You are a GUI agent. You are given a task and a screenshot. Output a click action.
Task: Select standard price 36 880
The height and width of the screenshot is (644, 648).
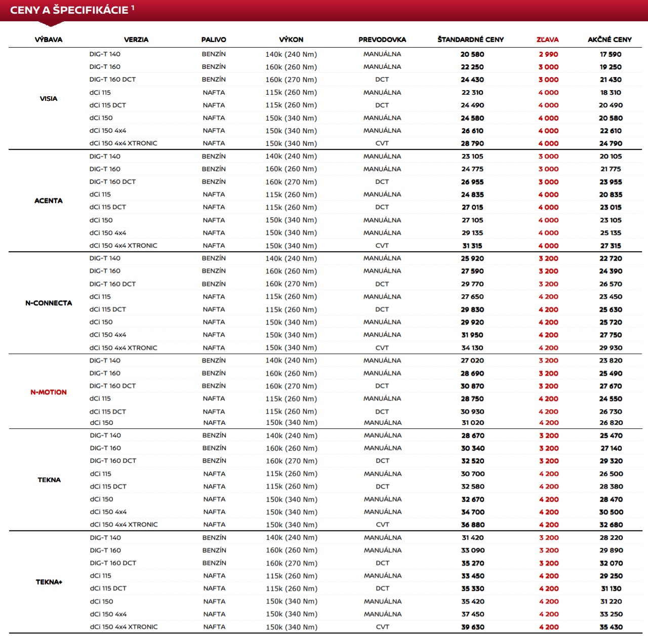tap(473, 525)
